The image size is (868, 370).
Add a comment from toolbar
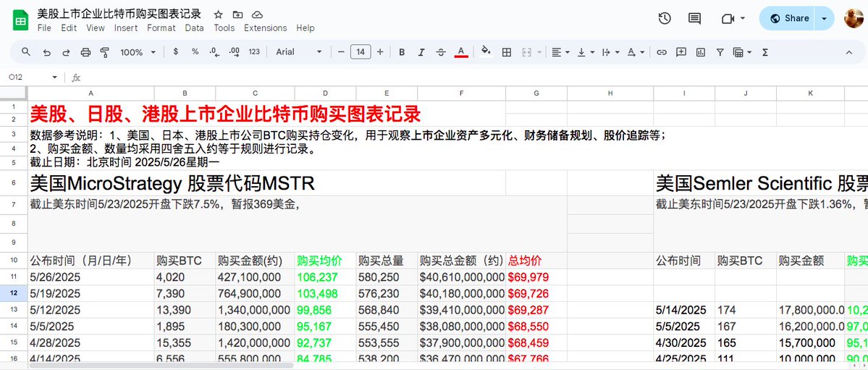(x=681, y=52)
